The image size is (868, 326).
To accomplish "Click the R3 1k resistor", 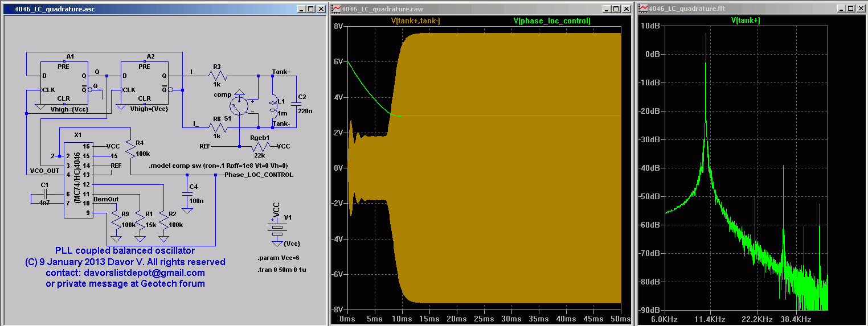I will click(218, 76).
